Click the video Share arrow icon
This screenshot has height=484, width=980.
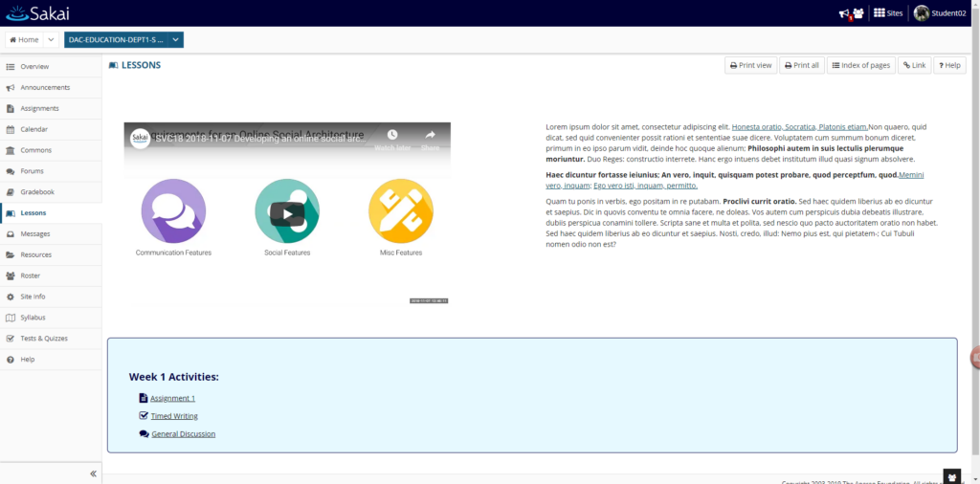[x=430, y=135]
